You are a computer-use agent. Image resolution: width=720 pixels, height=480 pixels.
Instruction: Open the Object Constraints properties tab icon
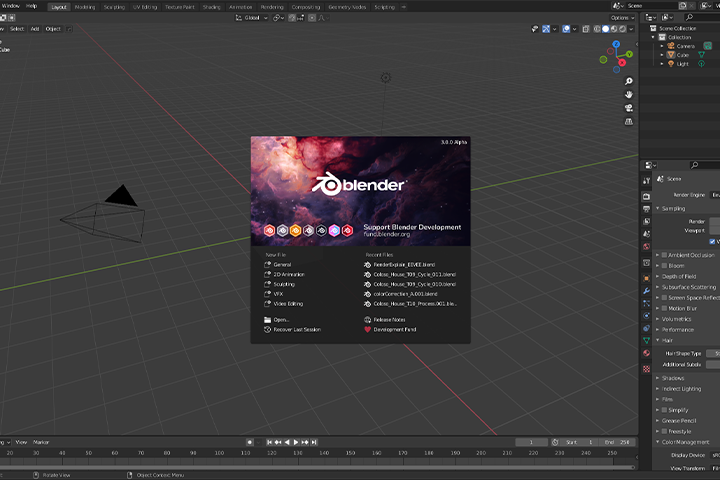(647, 328)
